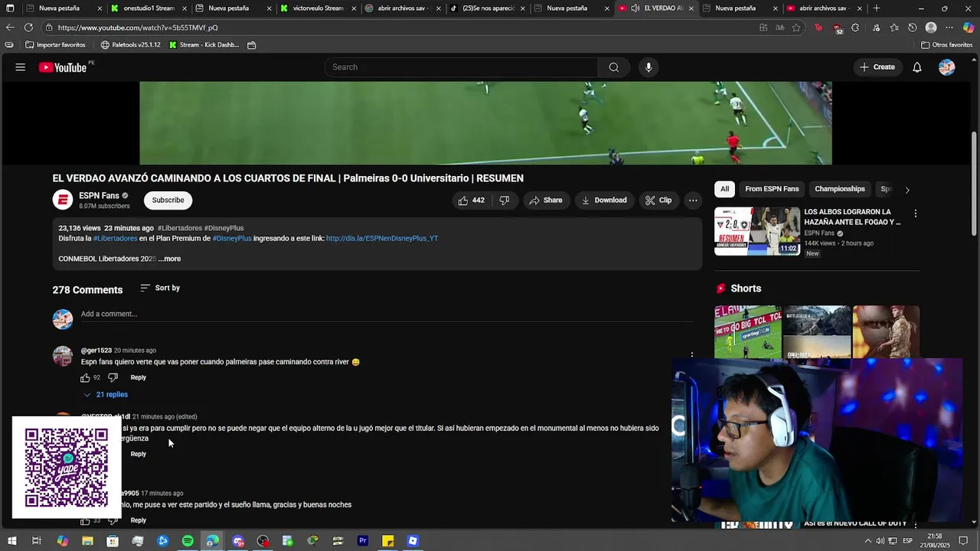Open Otros favoritos folder
This screenshot has height=551, width=980.
pyautogui.click(x=946, y=45)
